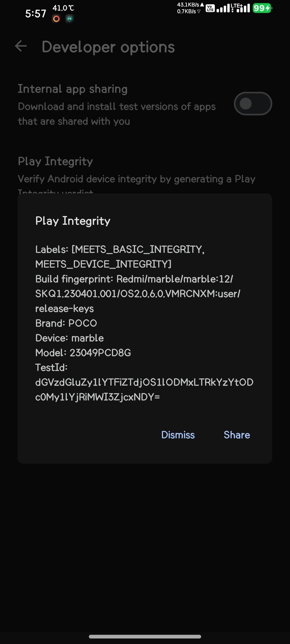Tap the orange circle notification icon
Screen dimensions: 290x644
point(56,19)
